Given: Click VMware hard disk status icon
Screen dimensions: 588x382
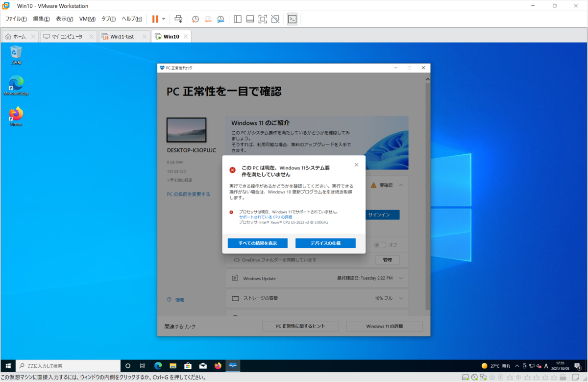Looking at the screenshot, I should (x=466, y=377).
